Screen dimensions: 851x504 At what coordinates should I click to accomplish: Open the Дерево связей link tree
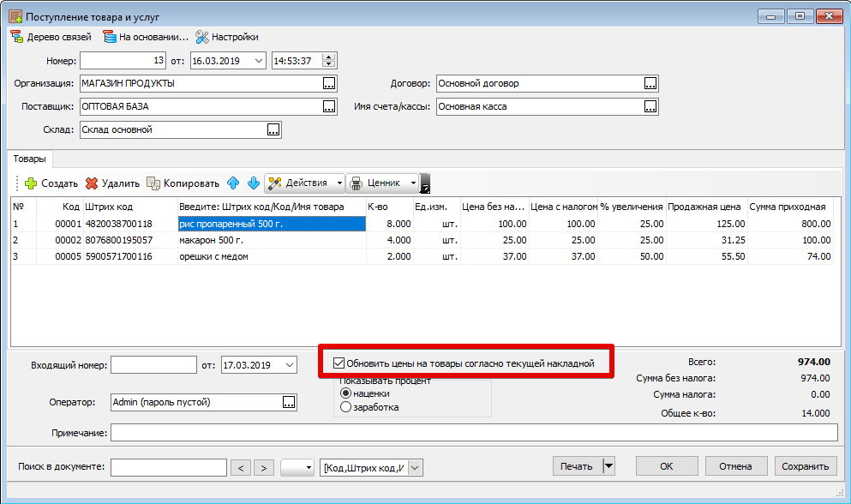click(51, 37)
